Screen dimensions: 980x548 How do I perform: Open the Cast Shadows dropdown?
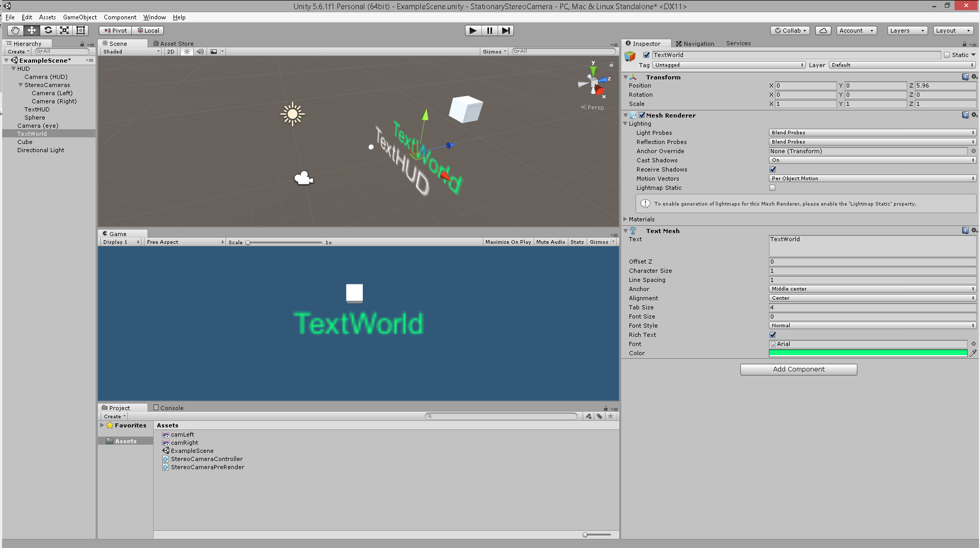872,160
